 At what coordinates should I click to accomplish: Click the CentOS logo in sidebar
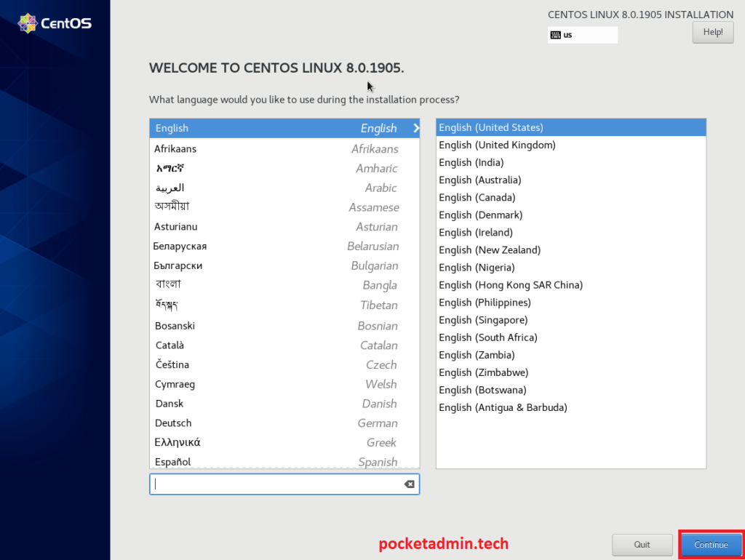(x=55, y=23)
